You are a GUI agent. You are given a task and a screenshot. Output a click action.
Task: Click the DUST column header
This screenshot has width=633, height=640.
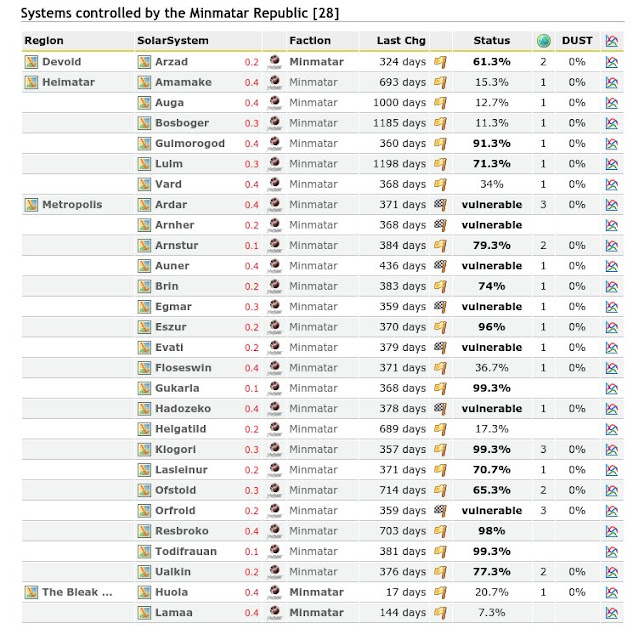(x=577, y=41)
